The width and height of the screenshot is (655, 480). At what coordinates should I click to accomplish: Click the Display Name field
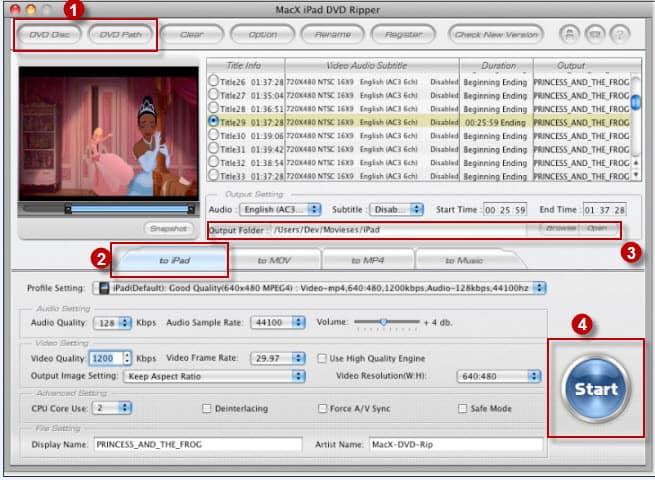[x=198, y=444]
